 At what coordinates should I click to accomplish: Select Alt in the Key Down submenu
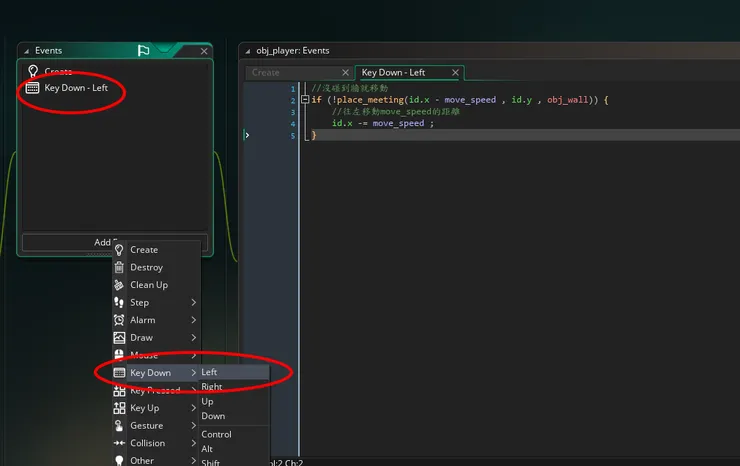235,449
